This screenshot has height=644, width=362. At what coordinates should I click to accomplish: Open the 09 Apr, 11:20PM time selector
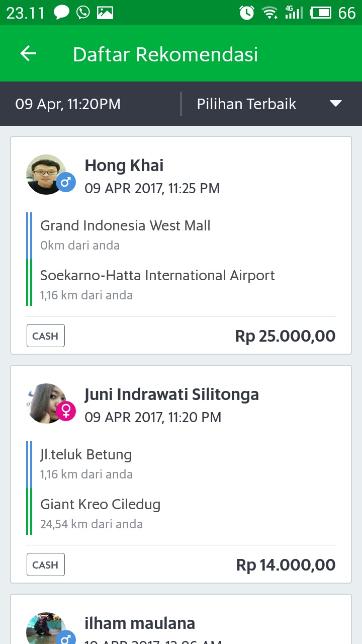[68, 104]
